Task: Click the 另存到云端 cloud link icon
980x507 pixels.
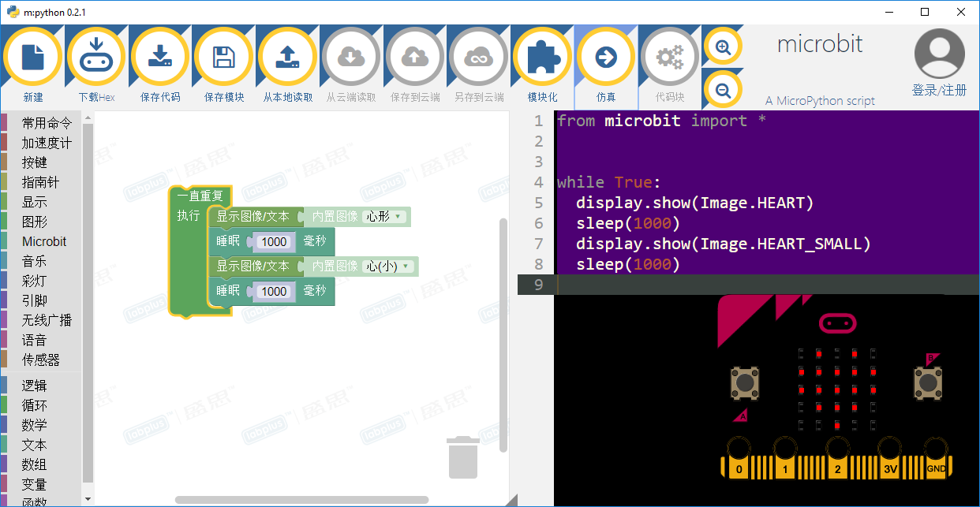Action: (x=479, y=57)
